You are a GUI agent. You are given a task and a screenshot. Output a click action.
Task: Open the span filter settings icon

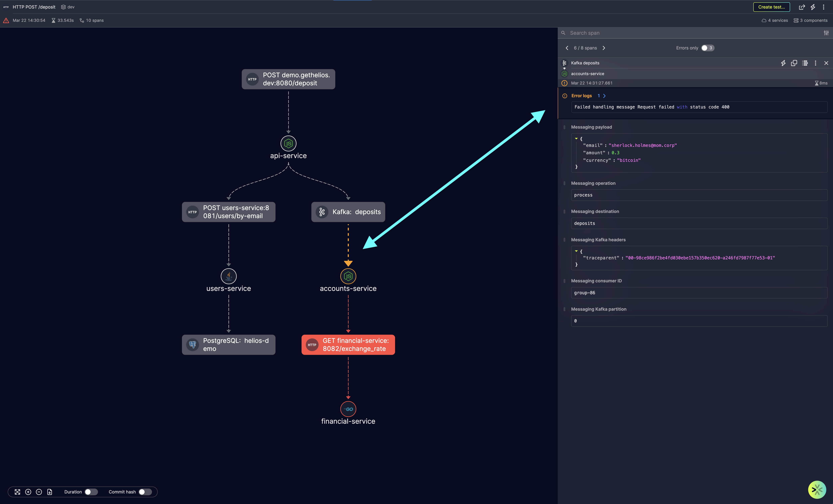click(826, 33)
